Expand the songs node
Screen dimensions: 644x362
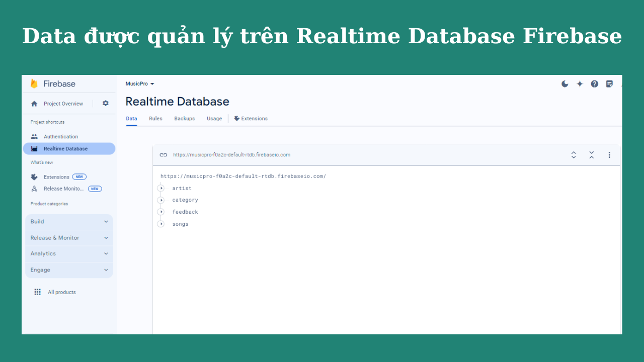[x=161, y=224]
